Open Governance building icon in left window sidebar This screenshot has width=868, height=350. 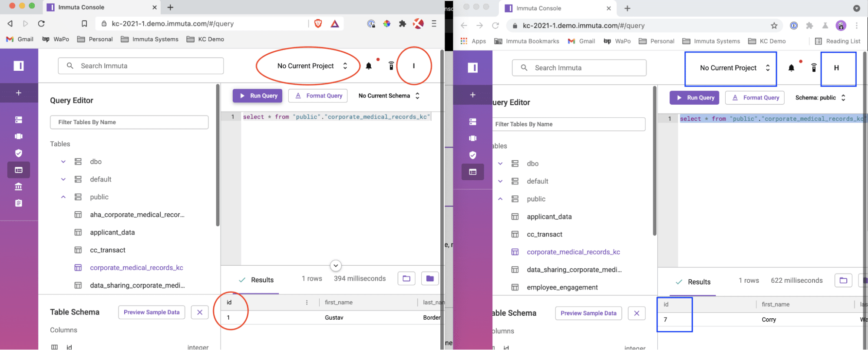[19, 187]
